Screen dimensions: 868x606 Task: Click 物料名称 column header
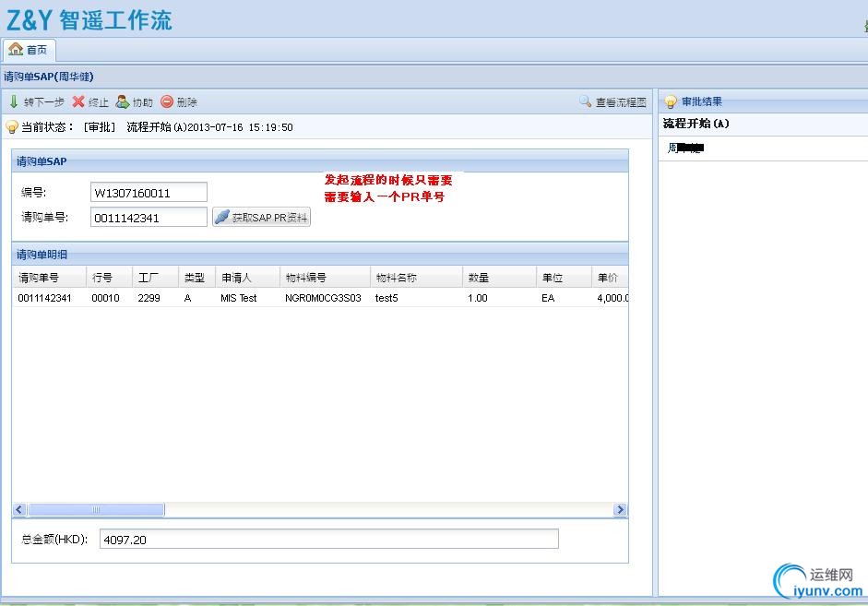point(416,278)
